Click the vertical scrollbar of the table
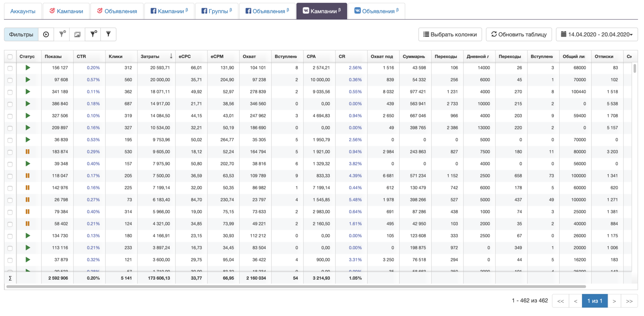This screenshot has height=316, width=644. tap(635, 68)
